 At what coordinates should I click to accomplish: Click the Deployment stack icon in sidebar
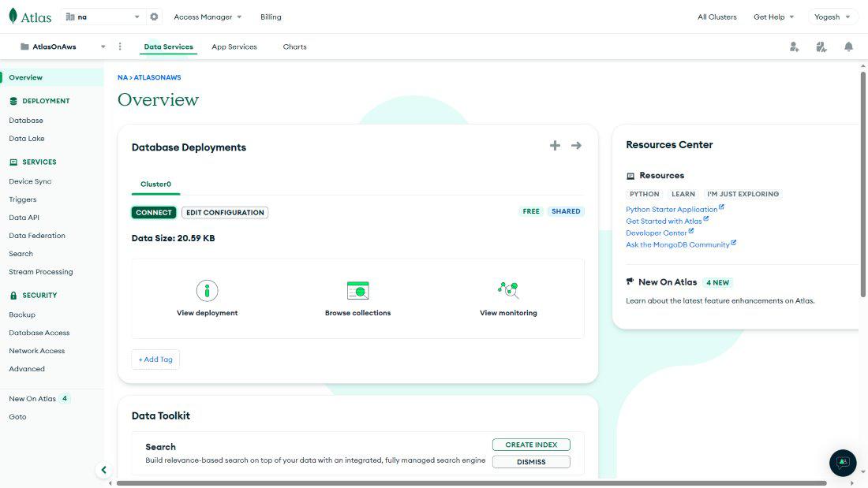click(x=13, y=101)
